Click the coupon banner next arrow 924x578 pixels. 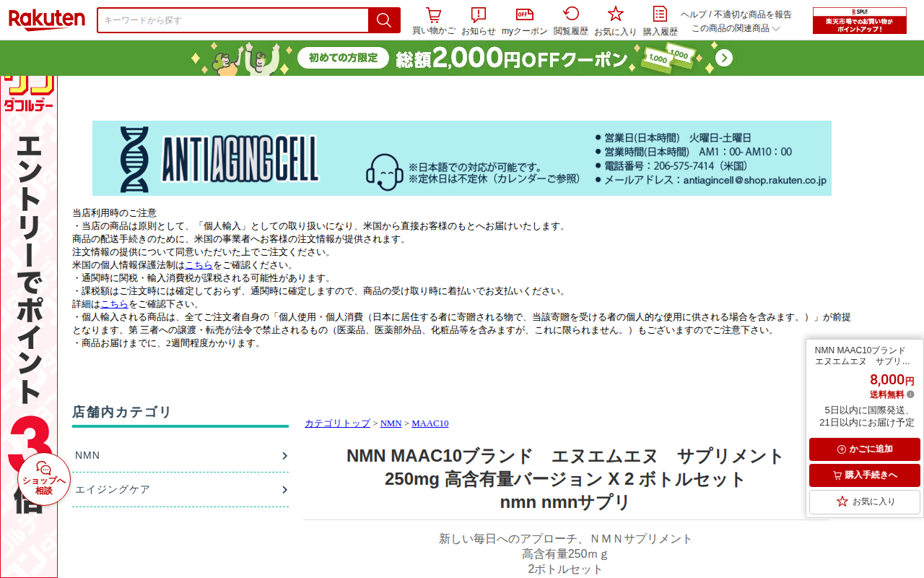tap(724, 59)
